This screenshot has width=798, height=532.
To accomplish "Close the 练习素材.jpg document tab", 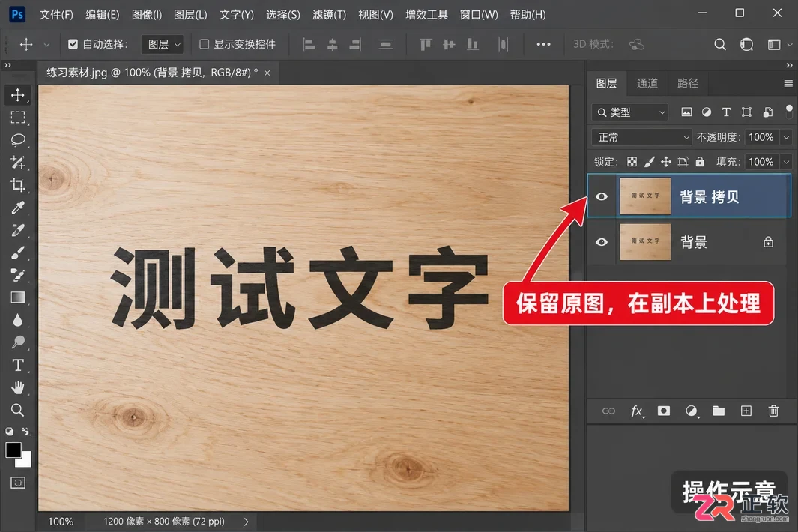I will click(x=267, y=73).
